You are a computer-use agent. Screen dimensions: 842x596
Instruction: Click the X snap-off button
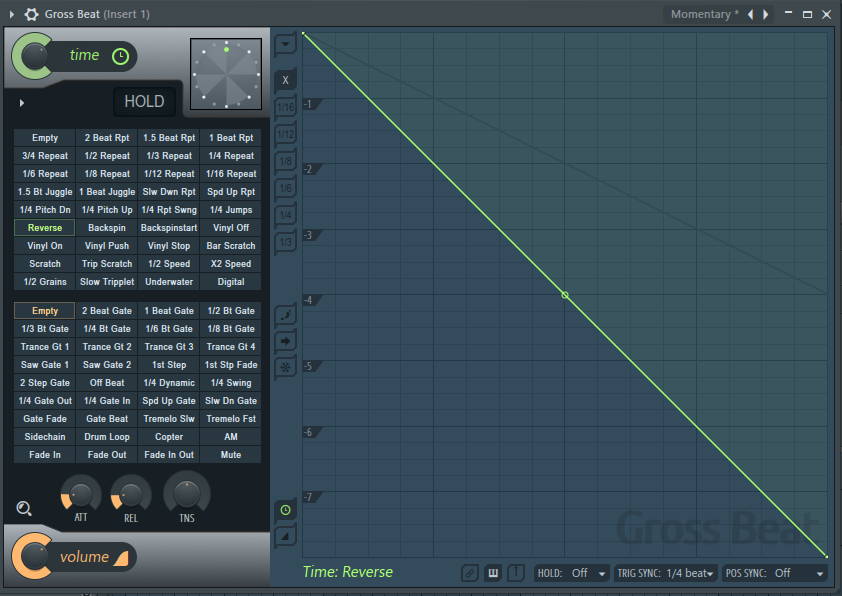[x=285, y=80]
